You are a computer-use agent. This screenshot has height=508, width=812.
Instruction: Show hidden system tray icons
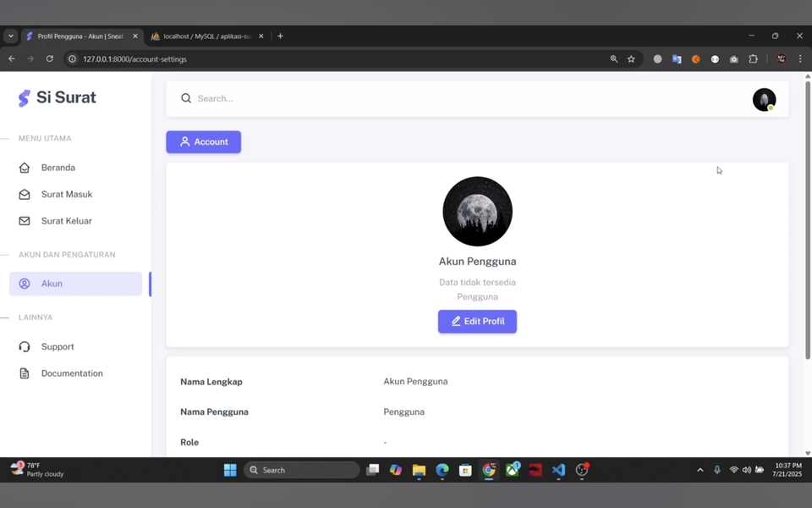pos(700,470)
